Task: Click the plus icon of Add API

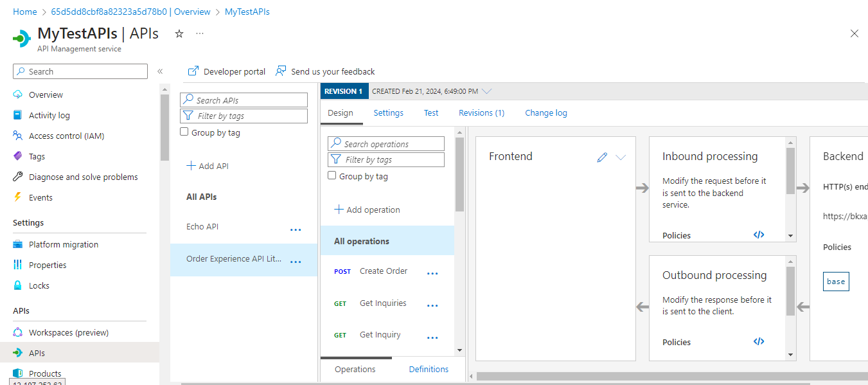Action: pyautogui.click(x=191, y=166)
